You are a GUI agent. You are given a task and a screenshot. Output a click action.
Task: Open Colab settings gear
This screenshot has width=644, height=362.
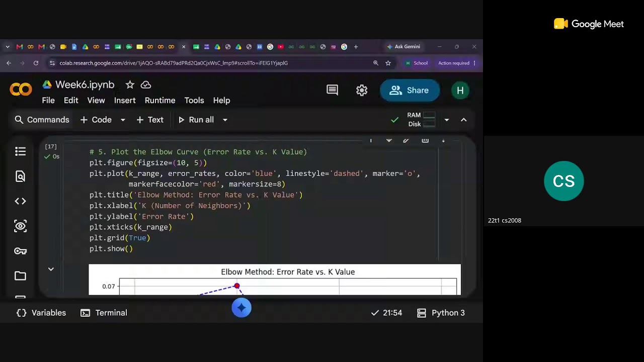point(362,90)
